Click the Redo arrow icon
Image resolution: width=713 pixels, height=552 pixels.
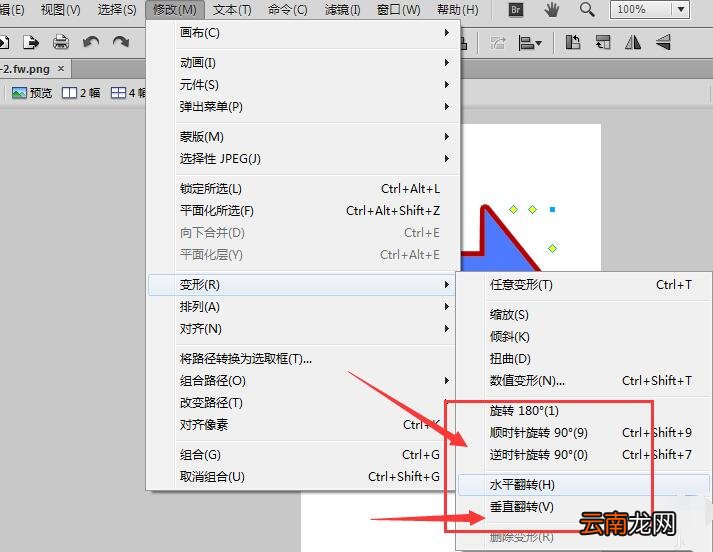click(121, 43)
